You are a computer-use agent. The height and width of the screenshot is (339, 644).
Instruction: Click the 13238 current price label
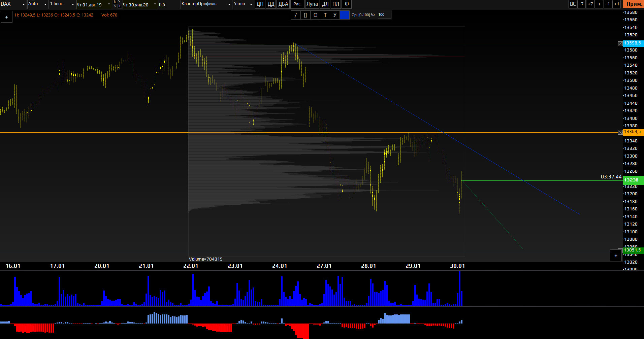coord(633,180)
